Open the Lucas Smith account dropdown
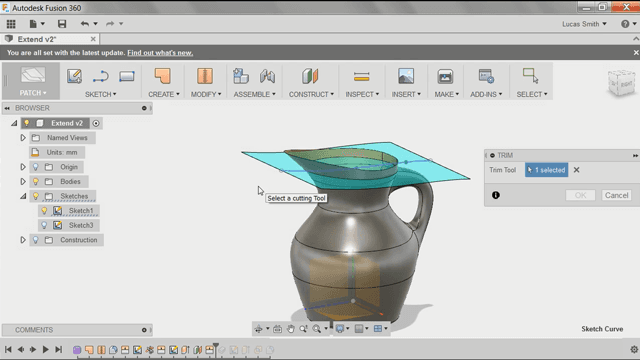The width and height of the screenshot is (640, 360). 584,24
